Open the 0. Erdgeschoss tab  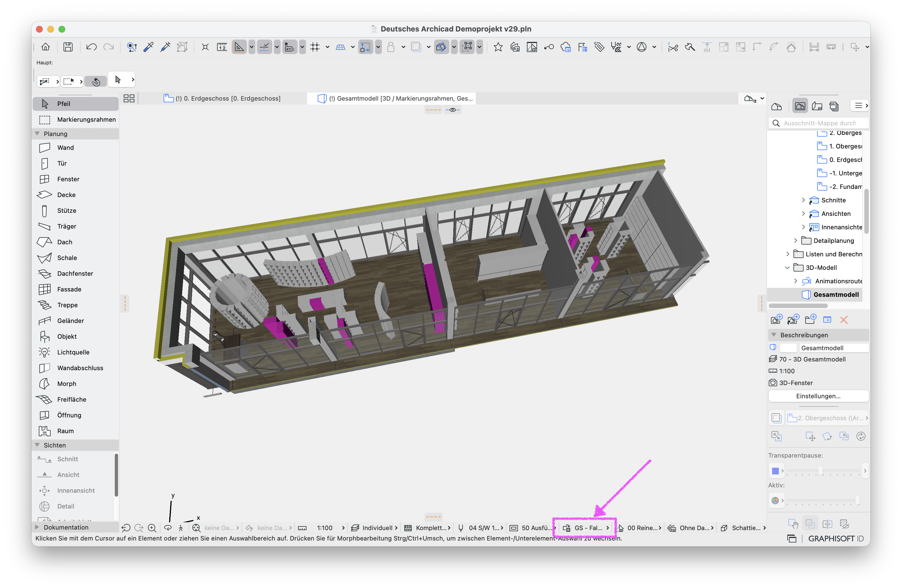click(x=222, y=98)
